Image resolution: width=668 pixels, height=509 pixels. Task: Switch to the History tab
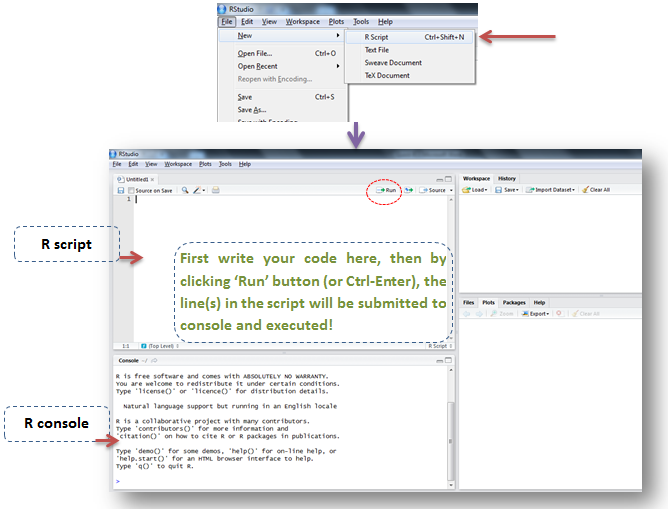click(507, 178)
